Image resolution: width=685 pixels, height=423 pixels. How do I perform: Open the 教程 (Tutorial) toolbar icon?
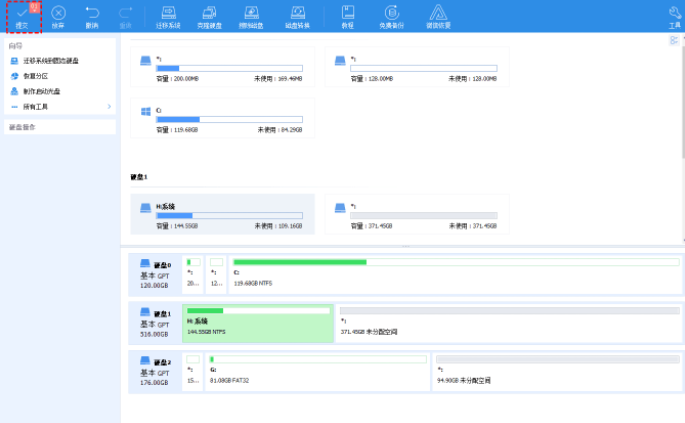[x=347, y=15]
